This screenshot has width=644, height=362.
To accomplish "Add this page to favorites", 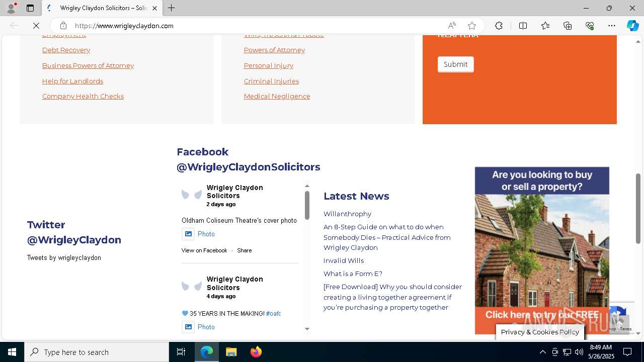I will click(x=472, y=26).
